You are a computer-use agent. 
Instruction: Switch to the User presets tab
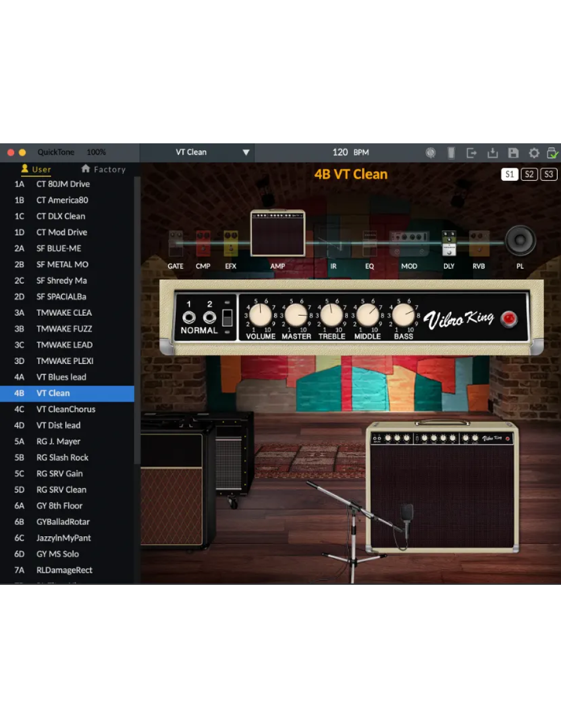(36, 169)
